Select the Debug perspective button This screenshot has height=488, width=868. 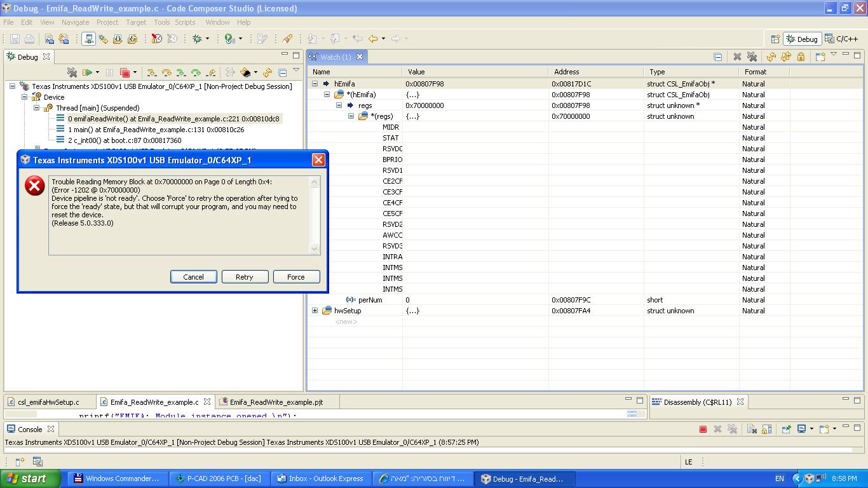(x=802, y=39)
